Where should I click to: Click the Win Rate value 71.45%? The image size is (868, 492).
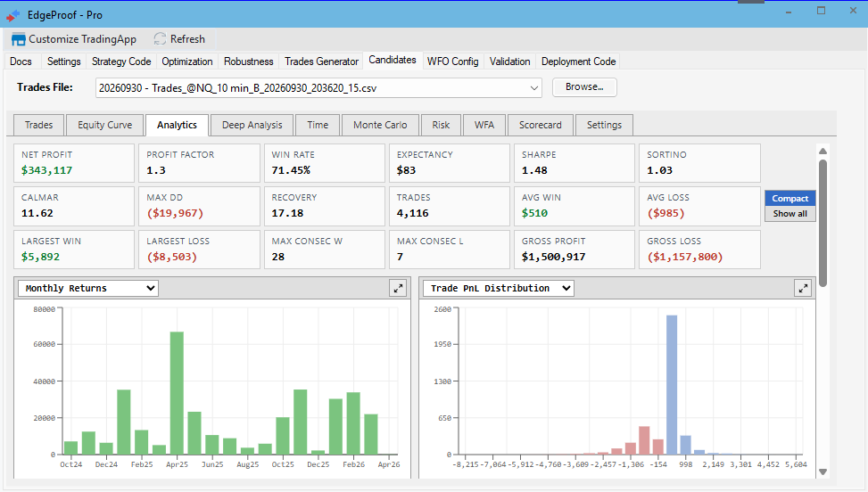coord(291,170)
